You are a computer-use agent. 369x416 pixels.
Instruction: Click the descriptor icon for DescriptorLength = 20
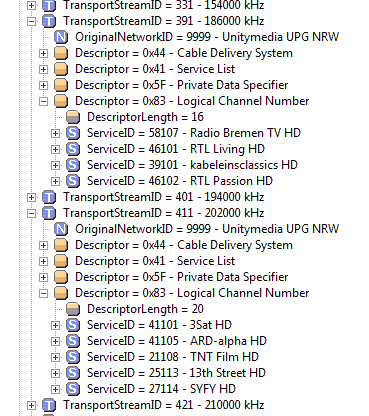(73, 309)
